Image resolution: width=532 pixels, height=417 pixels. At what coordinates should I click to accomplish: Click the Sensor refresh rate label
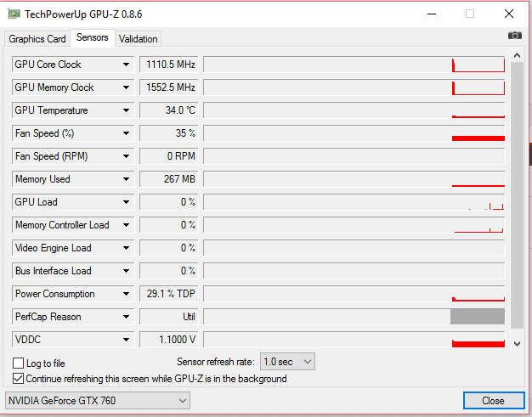[216, 362]
